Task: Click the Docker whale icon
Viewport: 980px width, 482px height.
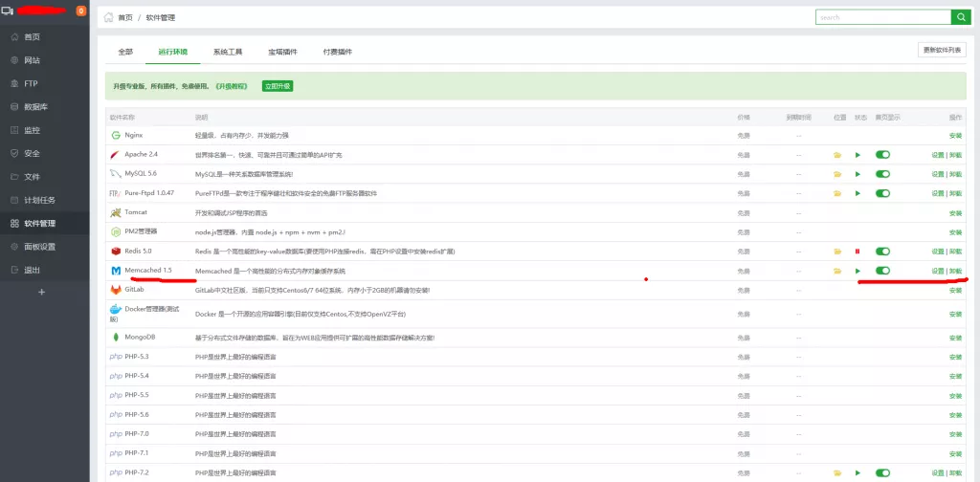Action: tap(116, 309)
